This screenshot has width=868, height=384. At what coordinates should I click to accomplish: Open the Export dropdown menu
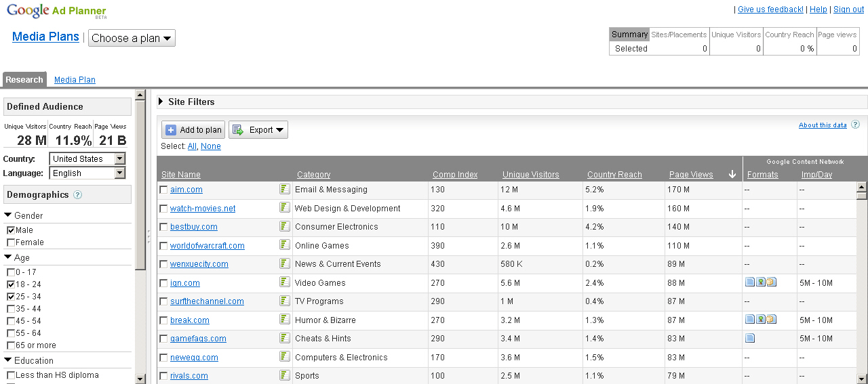(258, 130)
